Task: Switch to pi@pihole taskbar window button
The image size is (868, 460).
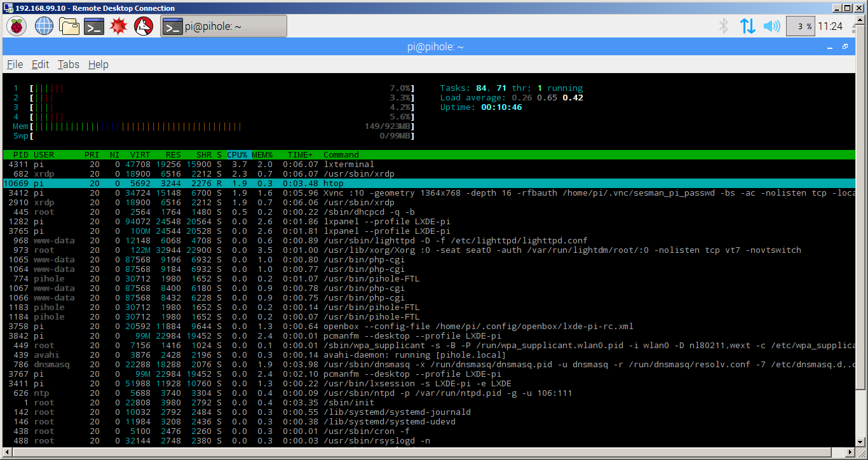Action: pyautogui.click(x=223, y=26)
